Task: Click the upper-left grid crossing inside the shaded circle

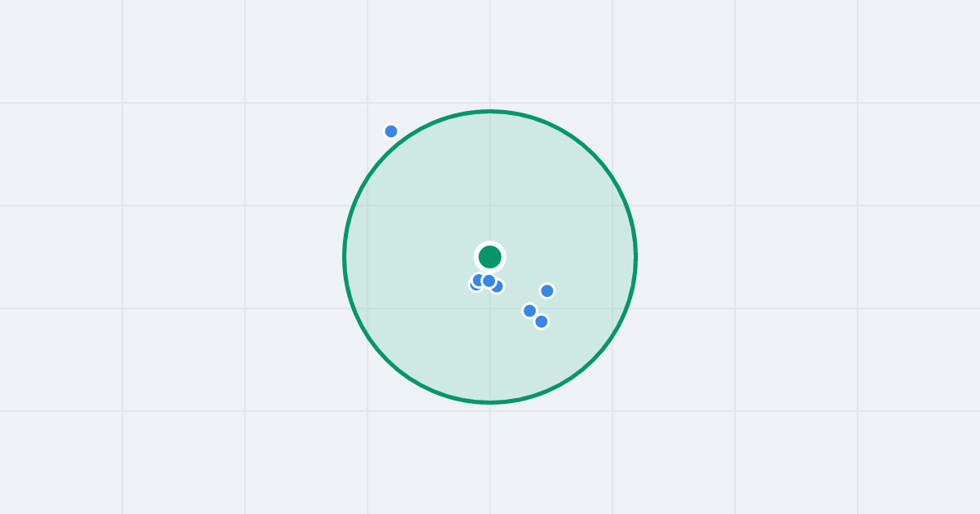Action: click(x=367, y=206)
